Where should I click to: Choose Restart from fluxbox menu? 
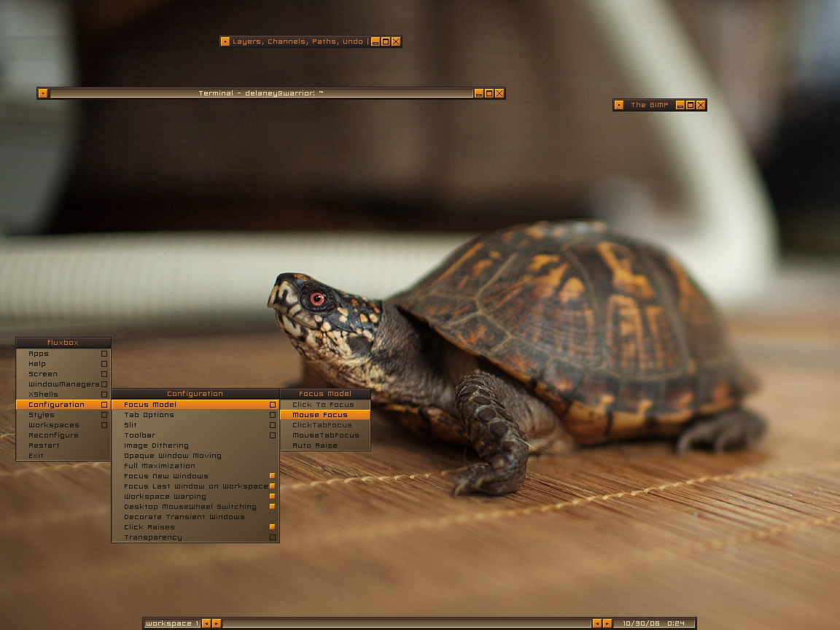pyautogui.click(x=63, y=446)
